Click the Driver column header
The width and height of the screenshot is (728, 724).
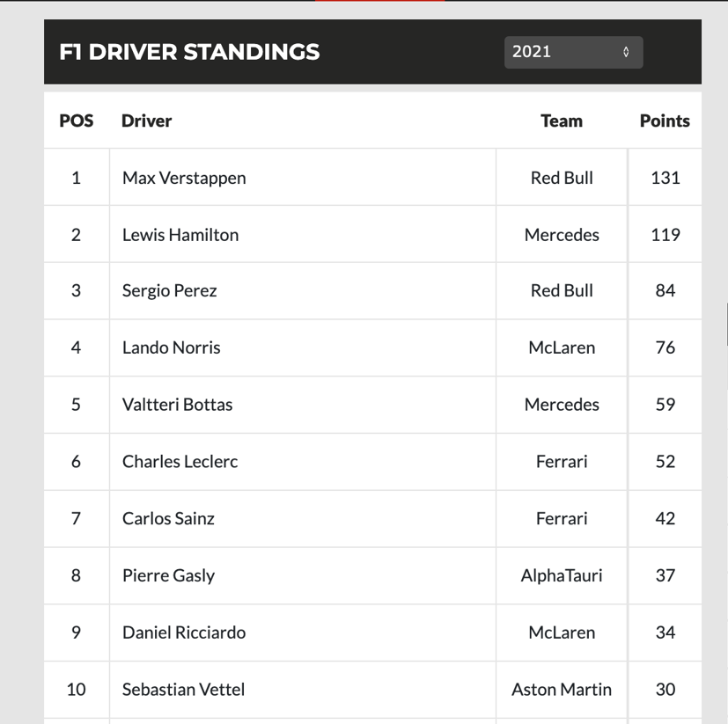[x=146, y=121]
